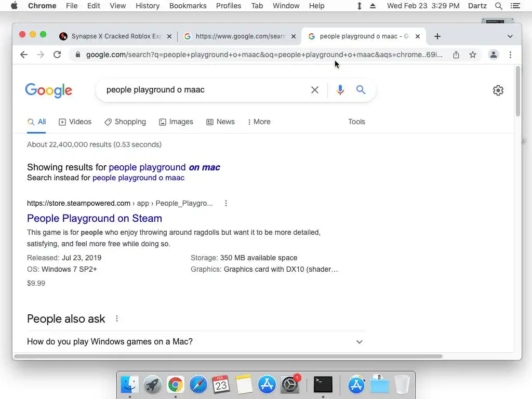Open the History menu

click(x=148, y=6)
